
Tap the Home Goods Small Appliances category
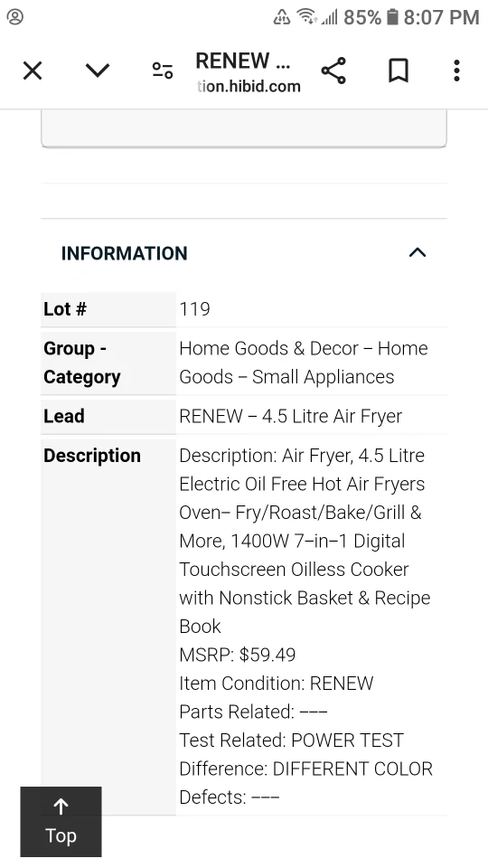[x=304, y=363]
